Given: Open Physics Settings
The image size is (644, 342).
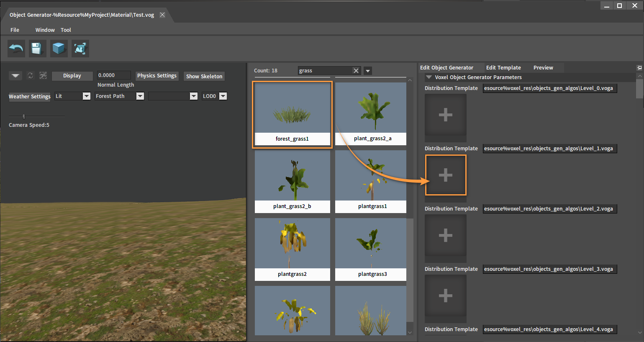Looking at the screenshot, I should [x=157, y=76].
